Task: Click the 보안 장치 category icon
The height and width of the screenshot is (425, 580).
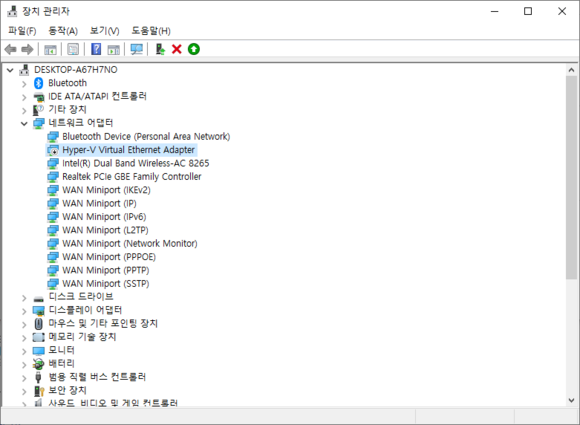Action: [38, 391]
